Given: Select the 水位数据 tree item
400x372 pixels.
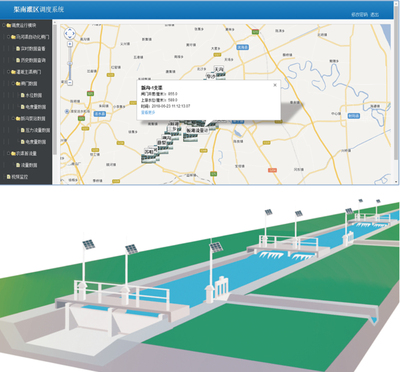Looking at the screenshot, I should (34, 95).
